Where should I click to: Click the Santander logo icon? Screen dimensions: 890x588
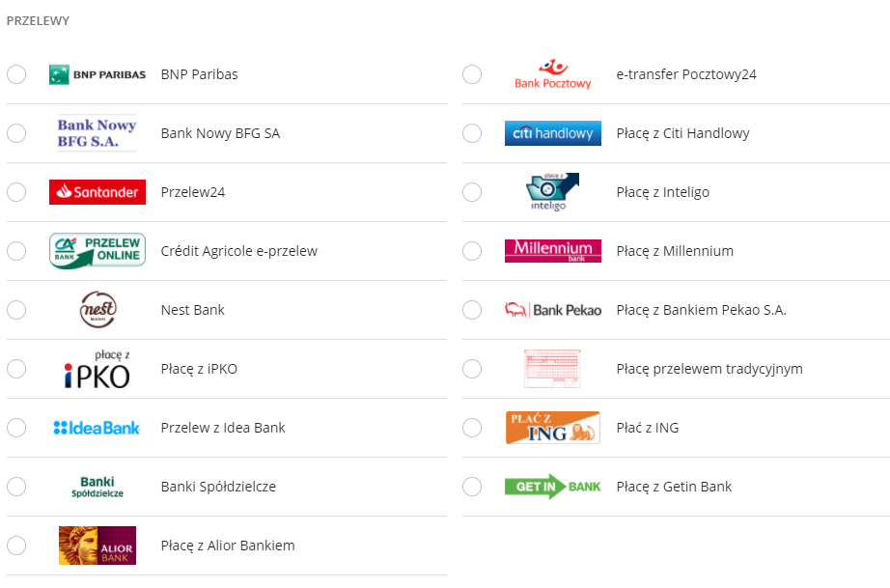click(97, 192)
